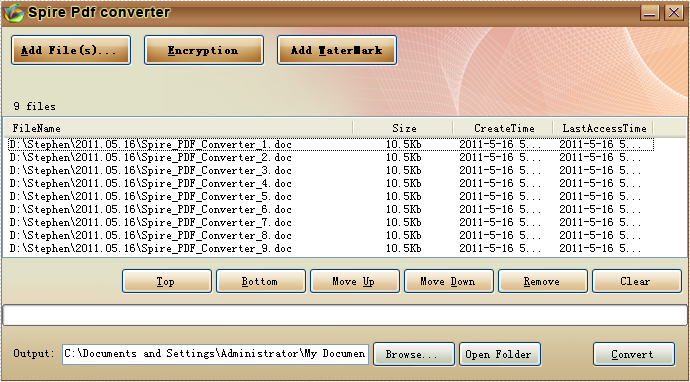Open the Encryption settings
The height and width of the screenshot is (382, 690).
(x=204, y=50)
